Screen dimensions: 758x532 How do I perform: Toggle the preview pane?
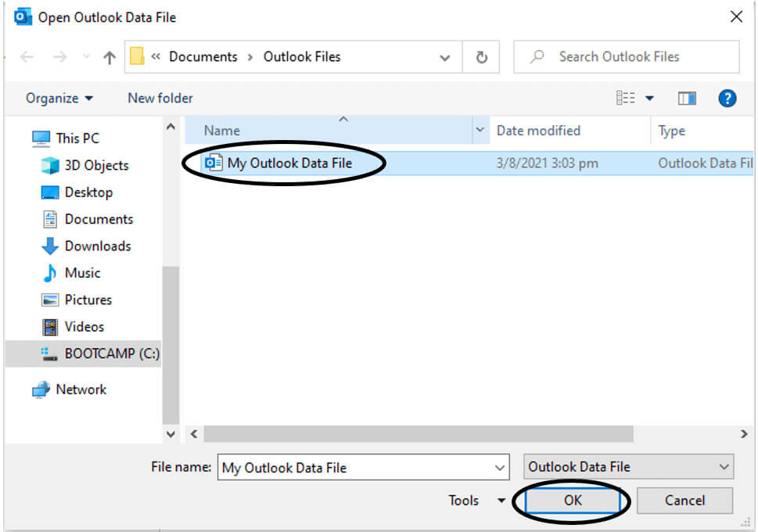coord(687,99)
